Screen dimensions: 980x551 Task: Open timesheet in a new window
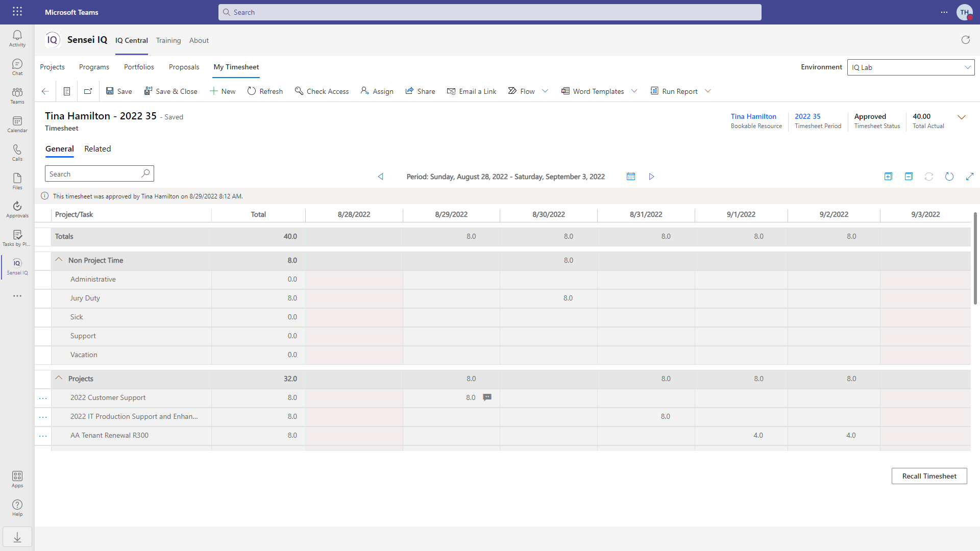tap(88, 91)
